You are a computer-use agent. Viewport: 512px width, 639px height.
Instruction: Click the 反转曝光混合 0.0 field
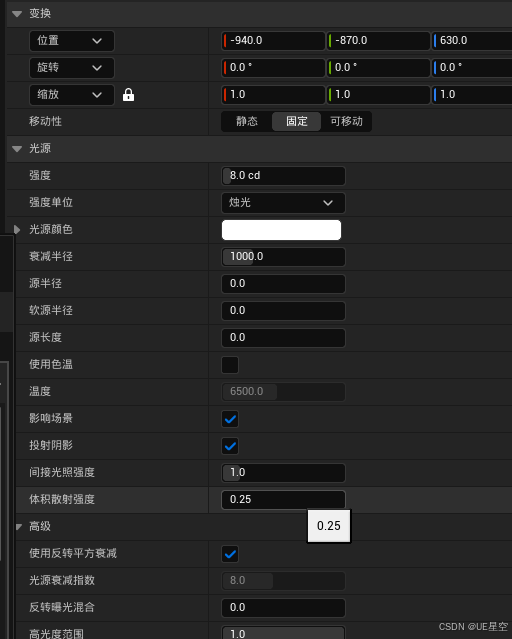coord(283,608)
